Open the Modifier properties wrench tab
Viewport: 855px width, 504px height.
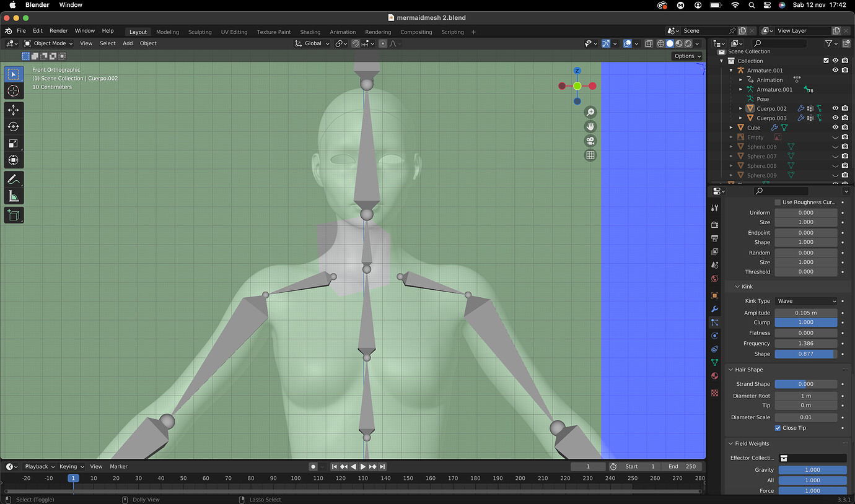point(714,309)
